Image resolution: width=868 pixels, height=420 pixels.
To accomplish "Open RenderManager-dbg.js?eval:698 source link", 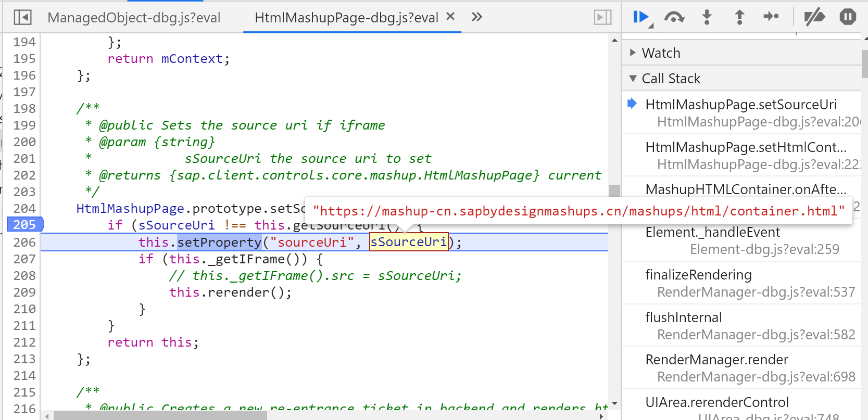I will (756, 377).
